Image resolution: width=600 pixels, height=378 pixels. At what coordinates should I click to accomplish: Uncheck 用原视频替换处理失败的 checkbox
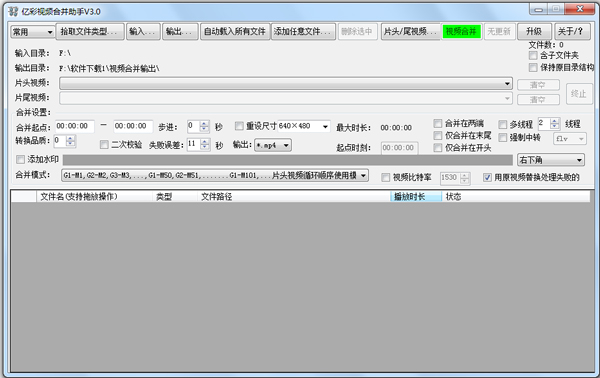487,178
